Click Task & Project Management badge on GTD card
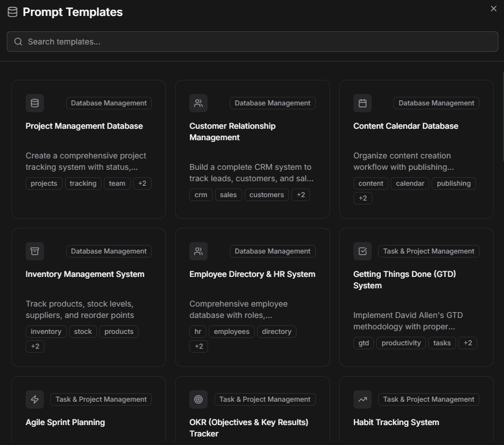This screenshot has width=504, height=445. point(429,251)
